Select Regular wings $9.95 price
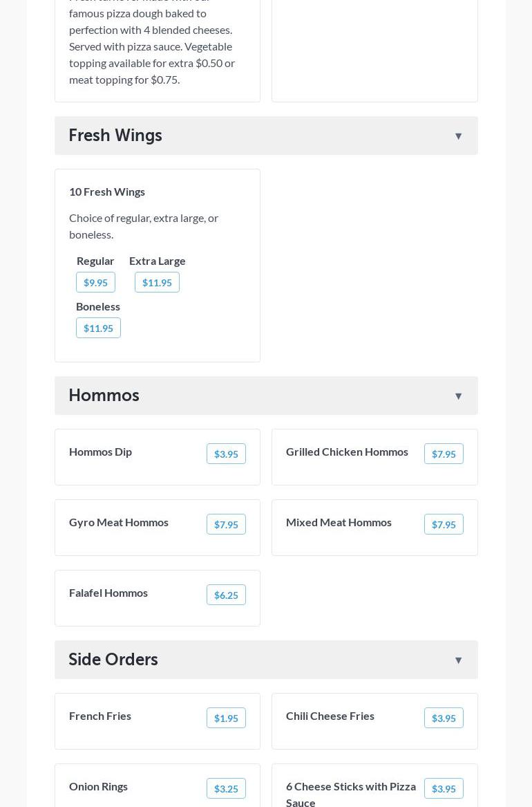Screen dimensions: 532x807 click(95, 282)
